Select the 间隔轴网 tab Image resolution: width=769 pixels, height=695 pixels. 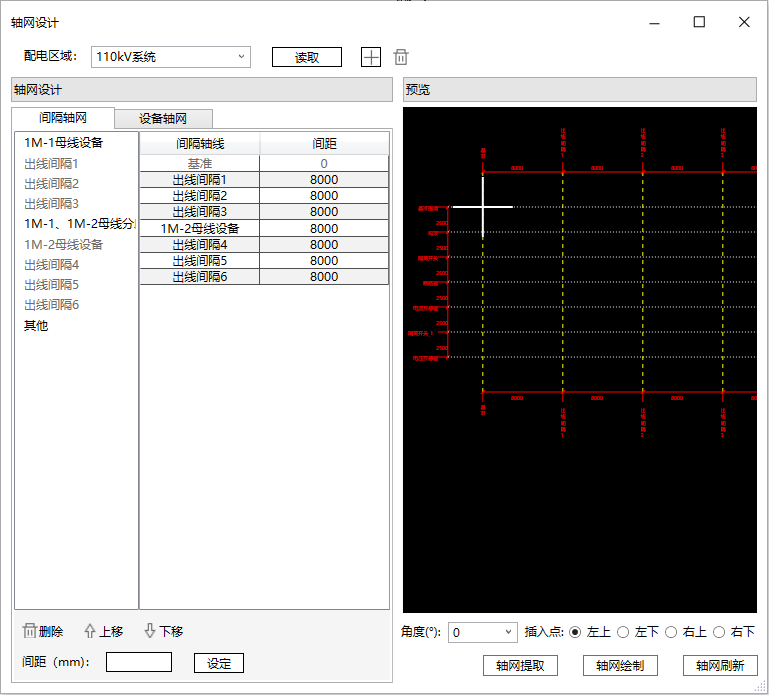coord(64,118)
